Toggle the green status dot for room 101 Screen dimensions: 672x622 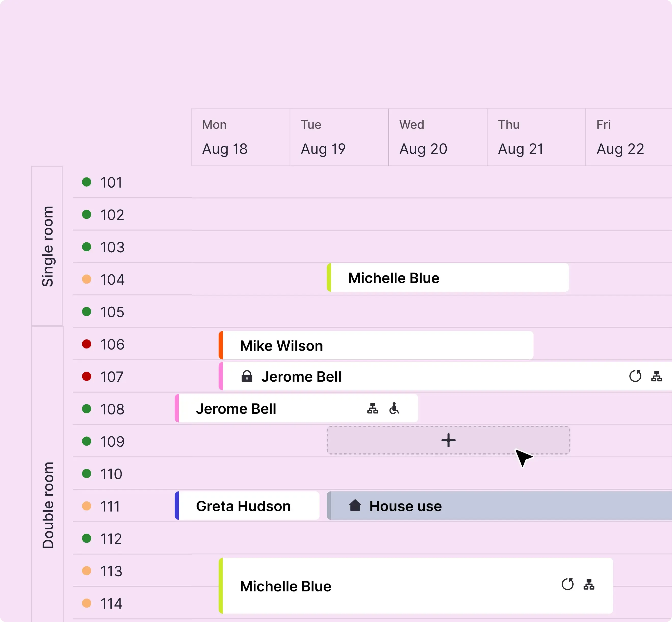coord(86,183)
